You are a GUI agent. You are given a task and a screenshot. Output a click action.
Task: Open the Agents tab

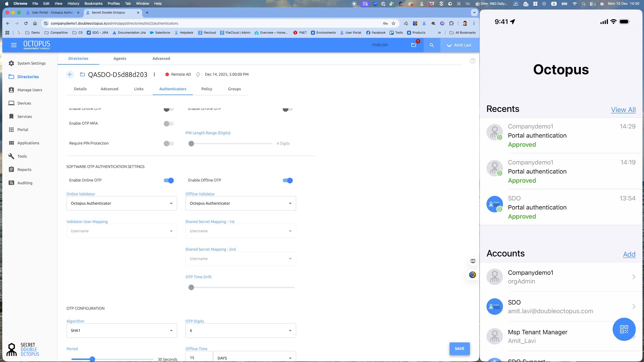click(x=120, y=59)
